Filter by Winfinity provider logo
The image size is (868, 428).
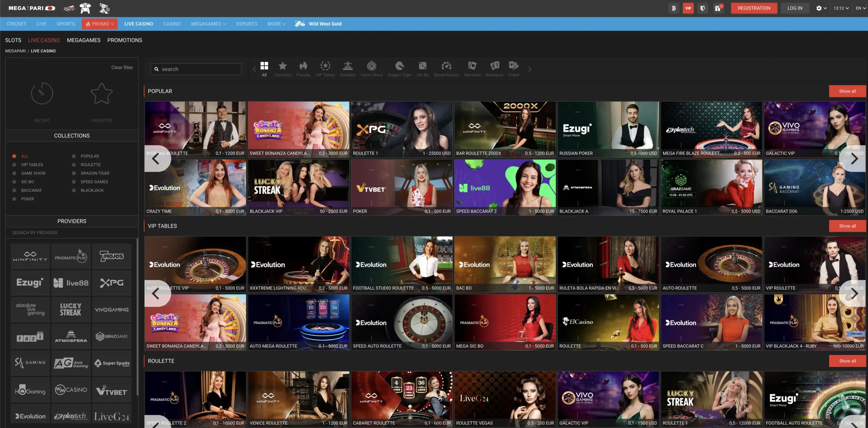(x=30, y=257)
